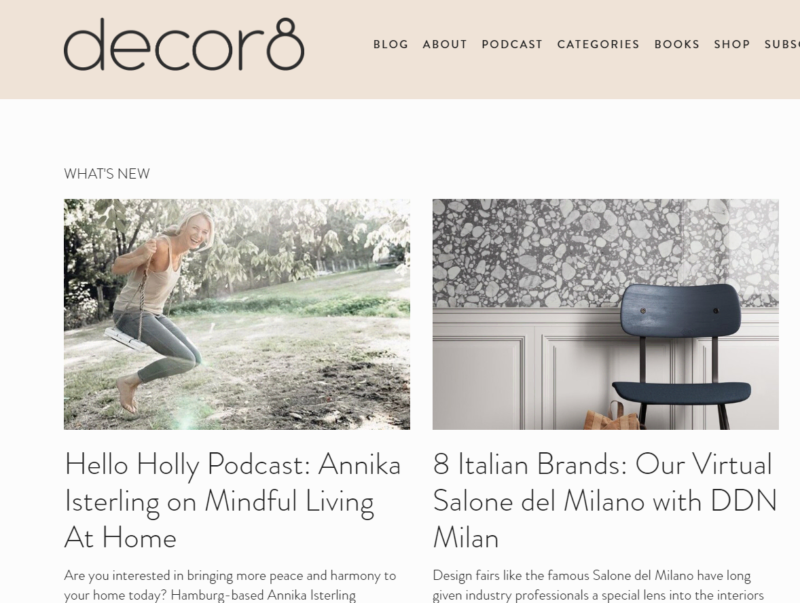Open the BOOKS section
Image resolution: width=800 pixels, height=603 pixels.
(677, 44)
